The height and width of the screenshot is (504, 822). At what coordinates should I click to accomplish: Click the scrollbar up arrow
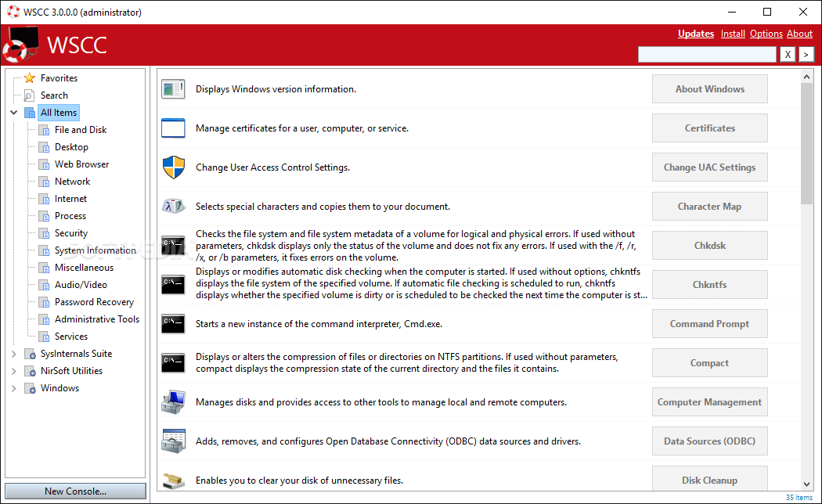coord(807,77)
